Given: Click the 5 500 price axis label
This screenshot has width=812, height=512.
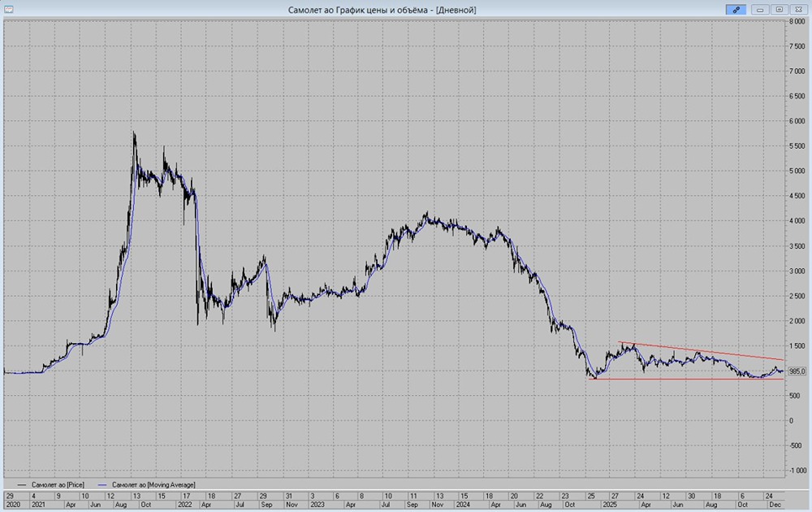Looking at the screenshot, I should [x=797, y=146].
